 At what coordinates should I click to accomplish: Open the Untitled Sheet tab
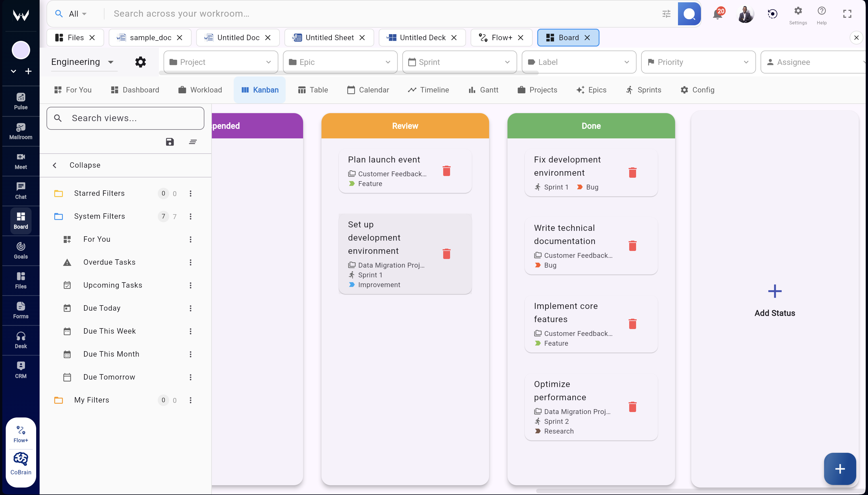328,37
